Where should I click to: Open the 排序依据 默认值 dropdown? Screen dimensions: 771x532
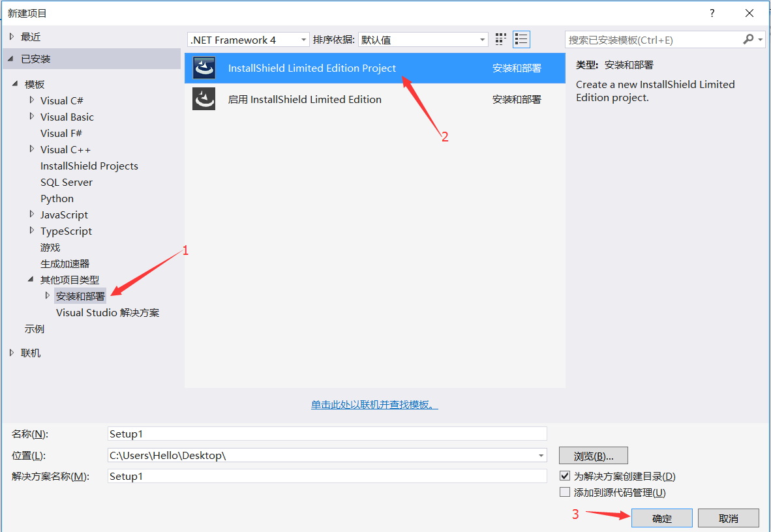tap(423, 40)
